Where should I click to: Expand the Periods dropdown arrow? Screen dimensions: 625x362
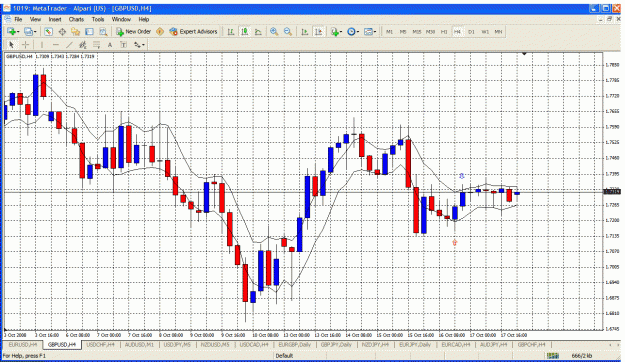(x=358, y=32)
